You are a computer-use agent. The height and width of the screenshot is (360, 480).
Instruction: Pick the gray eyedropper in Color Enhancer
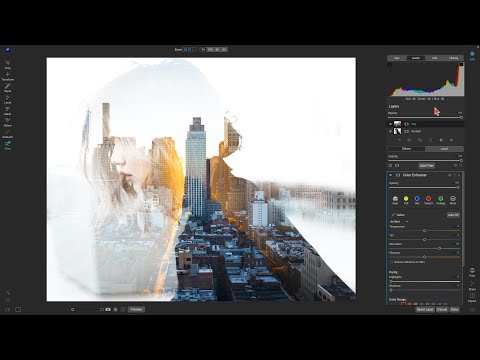(x=393, y=215)
